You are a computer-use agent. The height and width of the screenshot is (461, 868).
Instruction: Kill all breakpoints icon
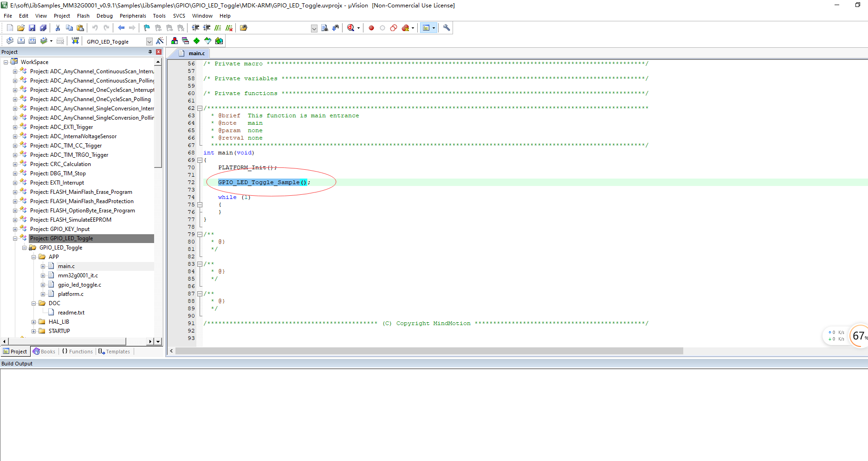[x=405, y=28]
